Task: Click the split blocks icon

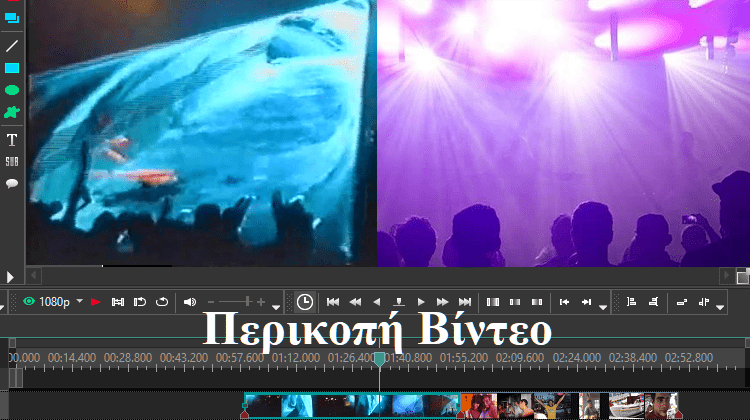Action: 704,302
